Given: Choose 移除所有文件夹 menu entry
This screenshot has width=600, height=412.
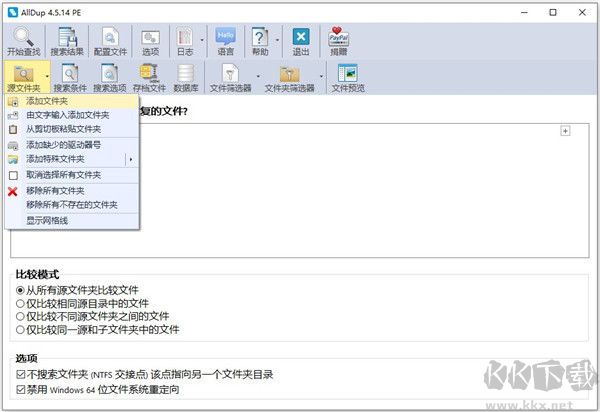Looking at the screenshot, I should click(x=72, y=191).
